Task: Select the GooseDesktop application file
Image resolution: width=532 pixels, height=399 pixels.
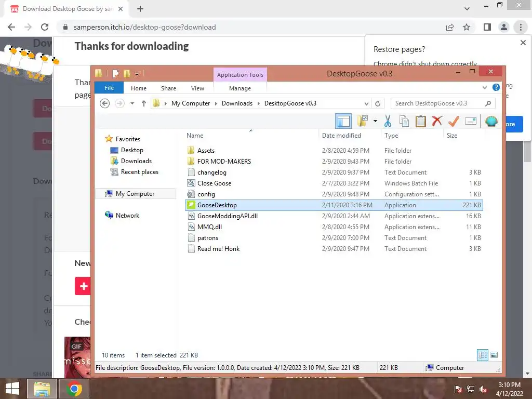Action: [x=334, y=205]
